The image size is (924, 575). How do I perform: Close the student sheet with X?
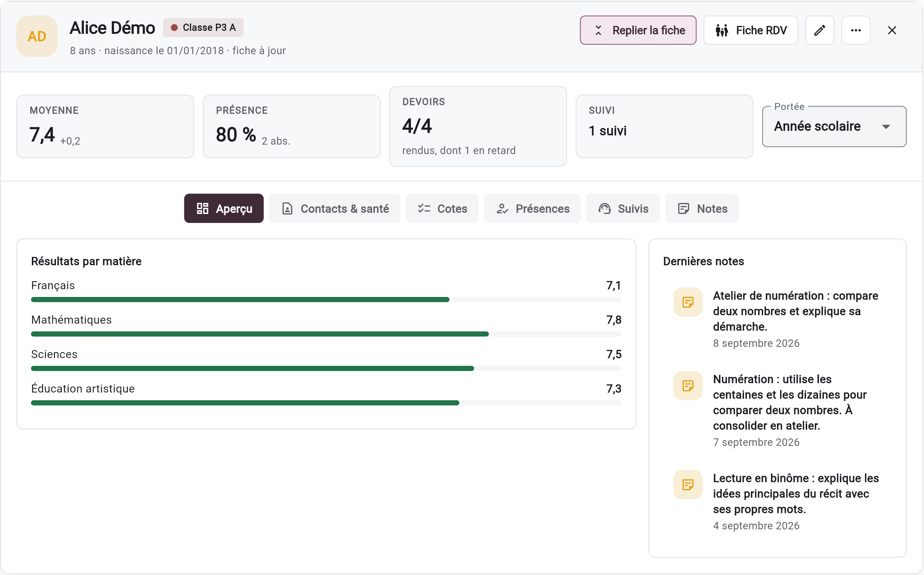coord(892,30)
